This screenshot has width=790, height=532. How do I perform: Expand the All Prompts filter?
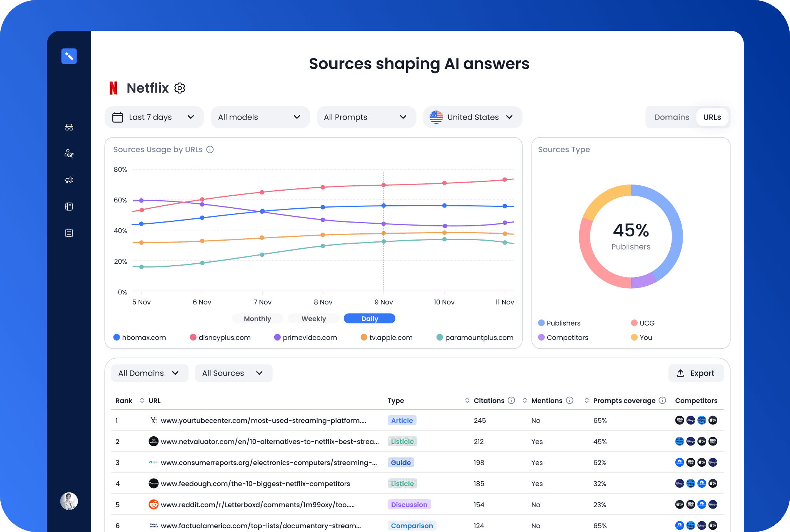click(x=366, y=117)
